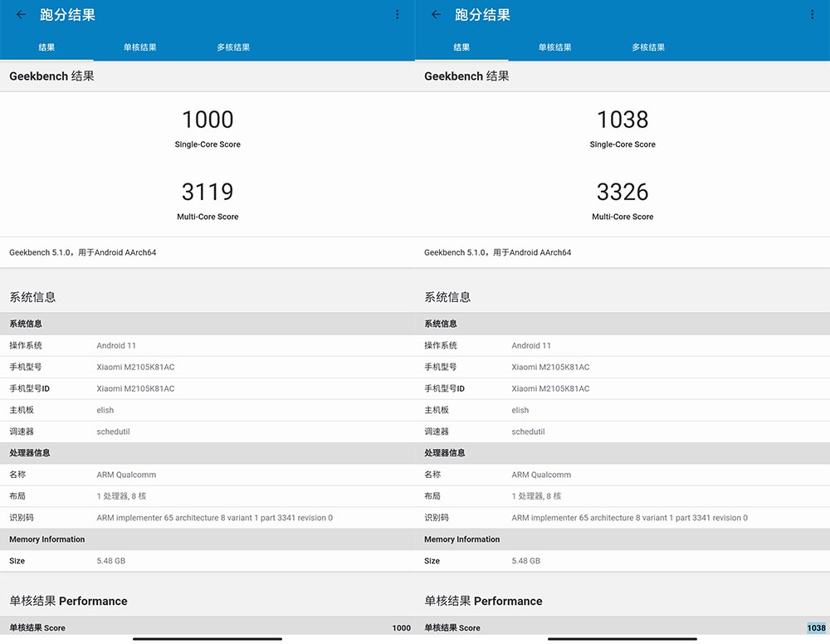Click highlighted 1038 in 单核结果 Score row

(x=816, y=628)
